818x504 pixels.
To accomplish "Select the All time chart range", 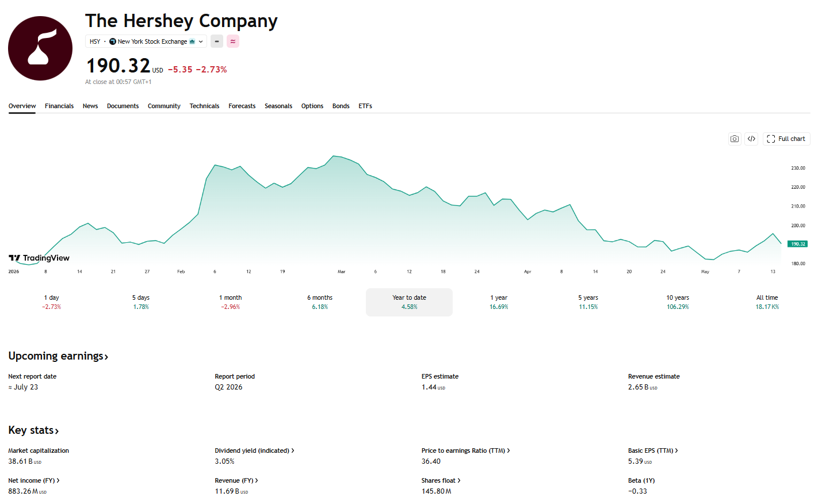I will click(767, 302).
